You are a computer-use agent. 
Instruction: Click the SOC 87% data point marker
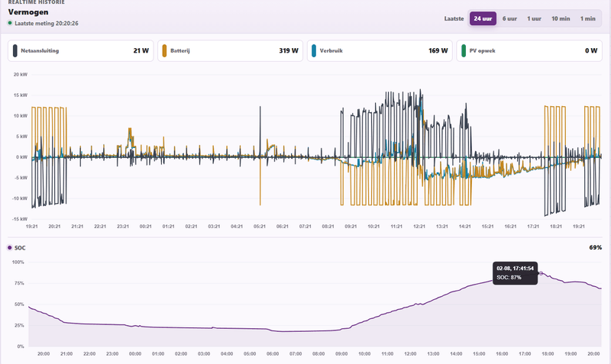(x=541, y=273)
